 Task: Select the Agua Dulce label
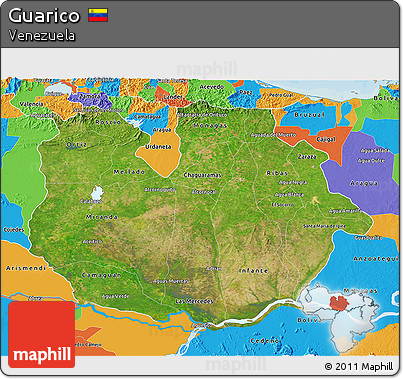371,161
